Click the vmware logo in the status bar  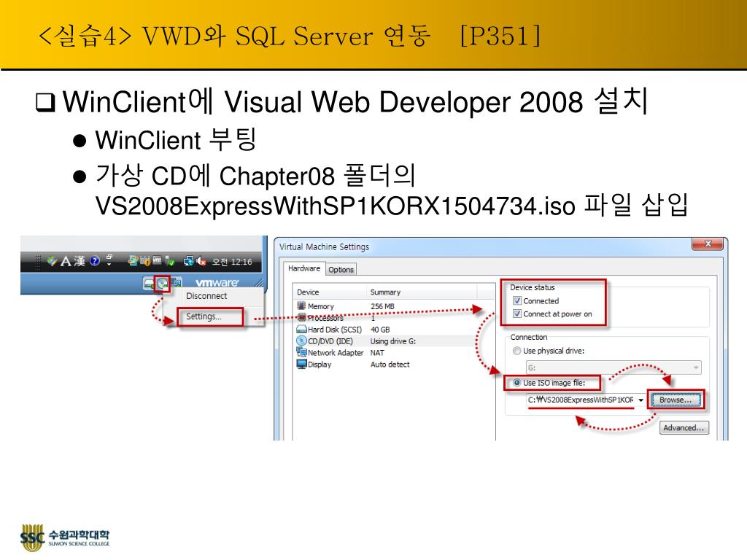[217, 283]
